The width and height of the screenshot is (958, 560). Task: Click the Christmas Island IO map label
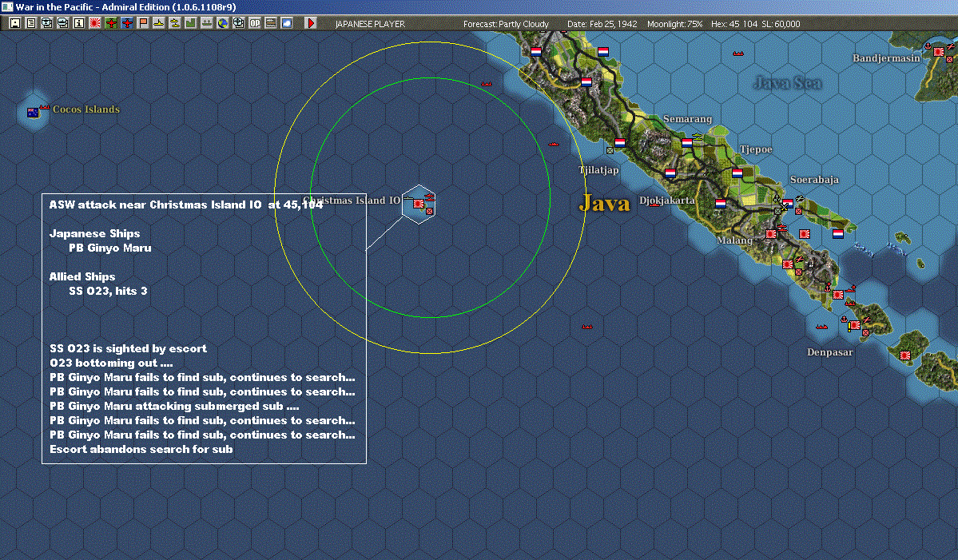coord(352,201)
